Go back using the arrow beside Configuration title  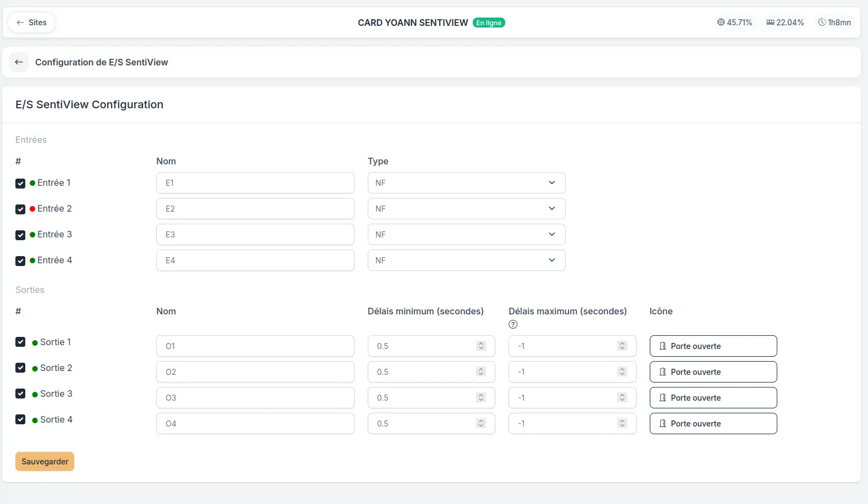[19, 62]
